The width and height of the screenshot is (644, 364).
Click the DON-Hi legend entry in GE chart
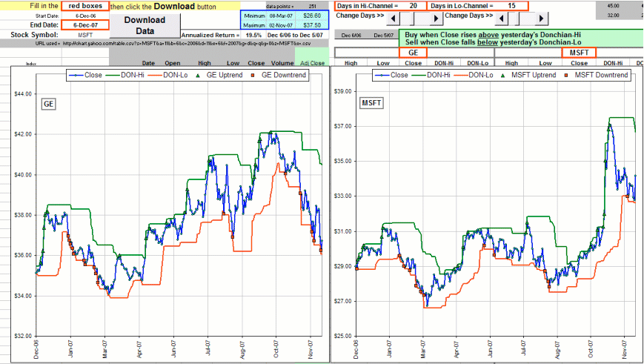coord(125,75)
